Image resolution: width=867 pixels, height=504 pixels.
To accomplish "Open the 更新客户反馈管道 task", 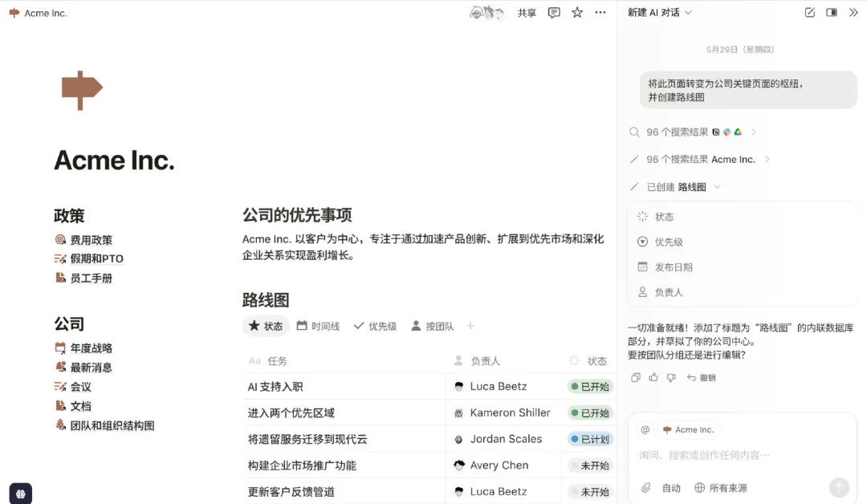I will (x=291, y=492).
